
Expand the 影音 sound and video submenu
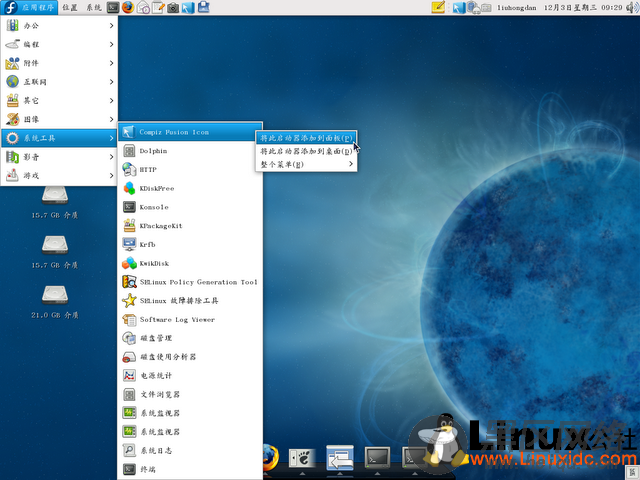[x=59, y=157]
